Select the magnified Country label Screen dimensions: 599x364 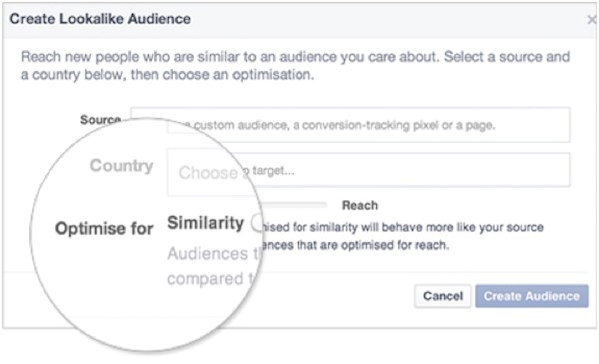pyautogui.click(x=122, y=166)
